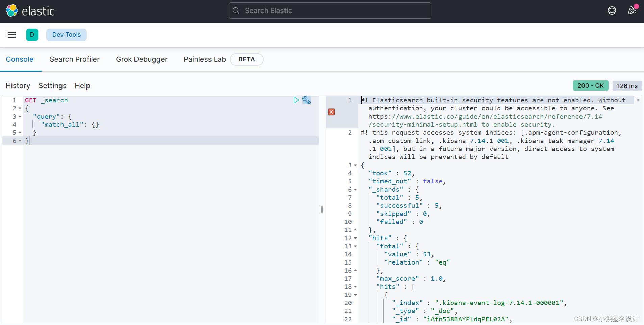Click the GET _search request line
Screen dimensions: 644x325
(x=46, y=100)
